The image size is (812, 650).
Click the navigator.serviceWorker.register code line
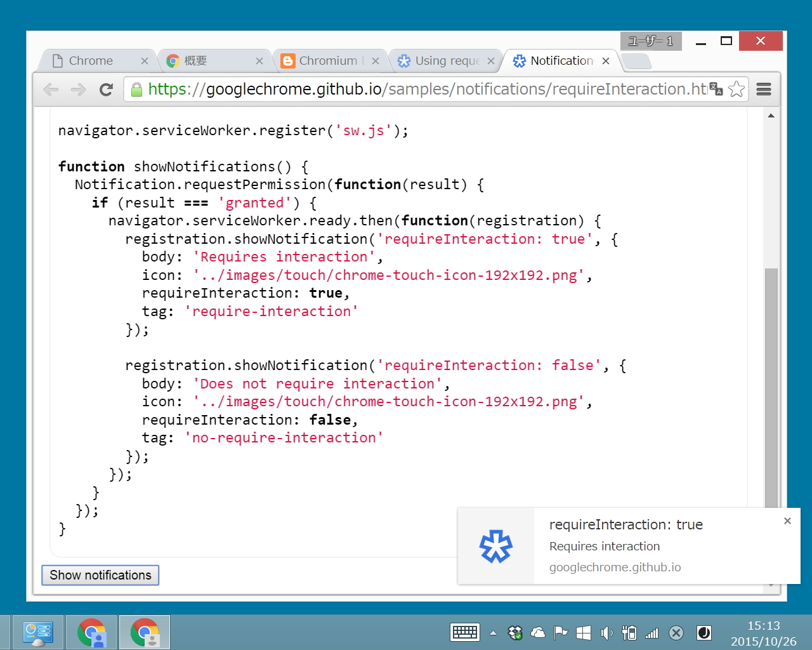coord(233,131)
